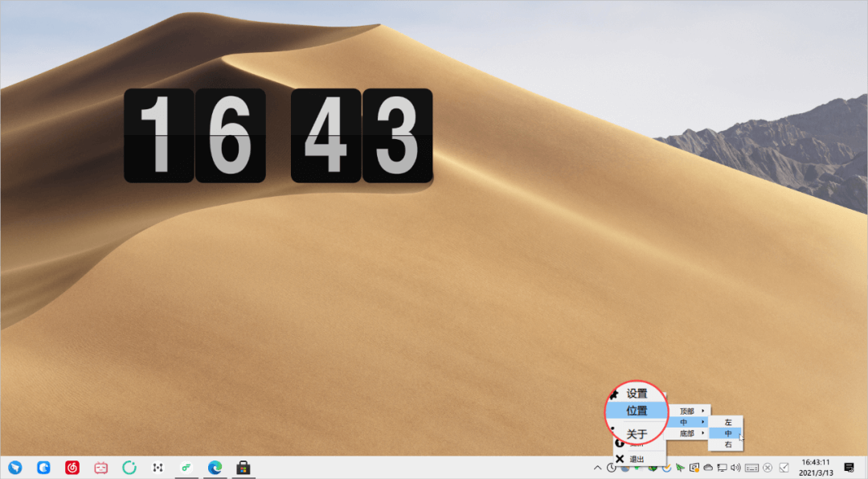Open the screen capture tray icon with orange dot
The height and width of the screenshot is (479, 868).
pos(694,468)
